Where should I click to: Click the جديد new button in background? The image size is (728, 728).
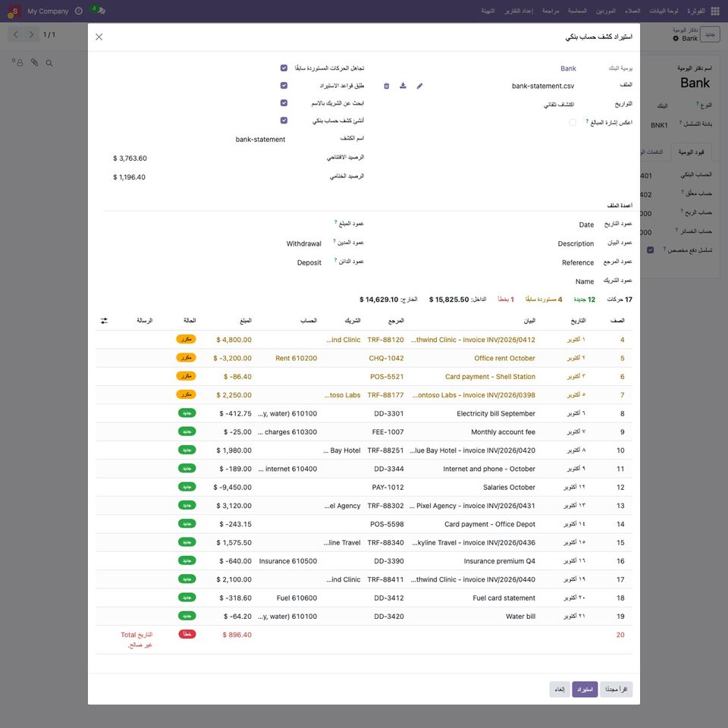pos(710,34)
